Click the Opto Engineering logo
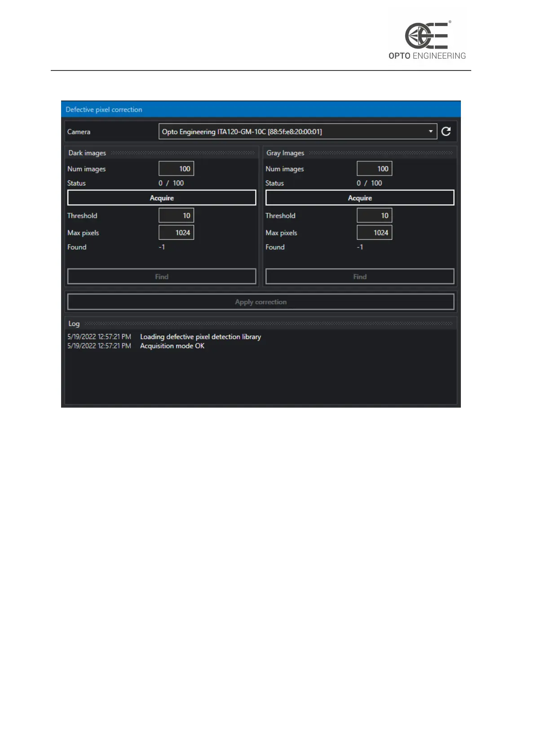The height and width of the screenshot is (756, 535). click(427, 40)
